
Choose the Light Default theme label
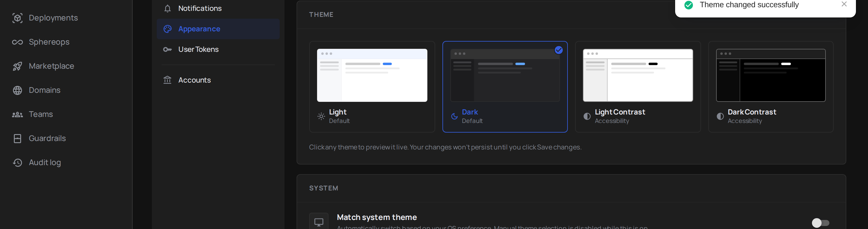point(339,116)
